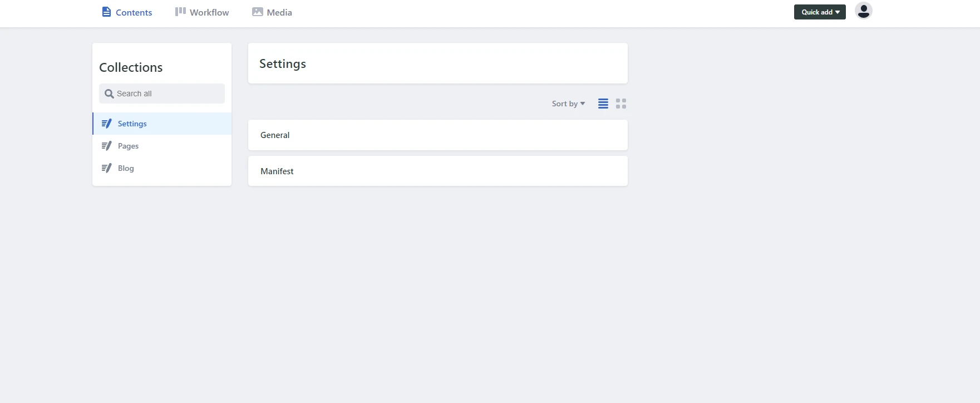Go to the Workflow tab
This screenshot has height=403, width=980.
(x=209, y=12)
